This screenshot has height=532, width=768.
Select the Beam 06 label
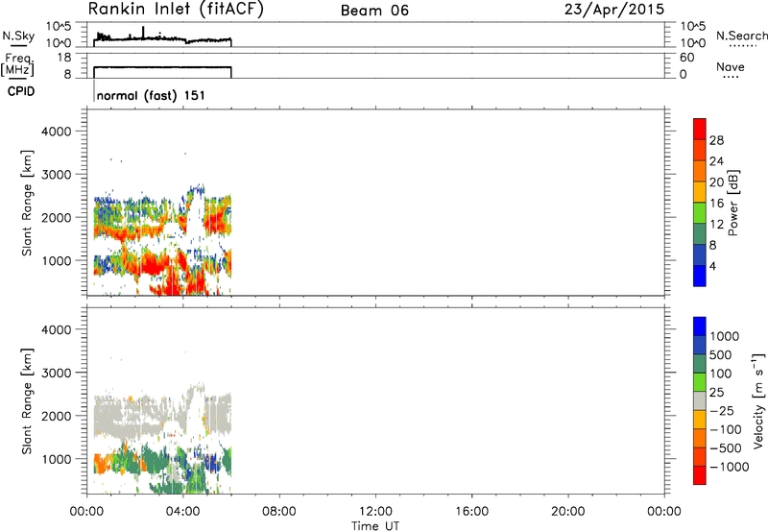click(374, 11)
